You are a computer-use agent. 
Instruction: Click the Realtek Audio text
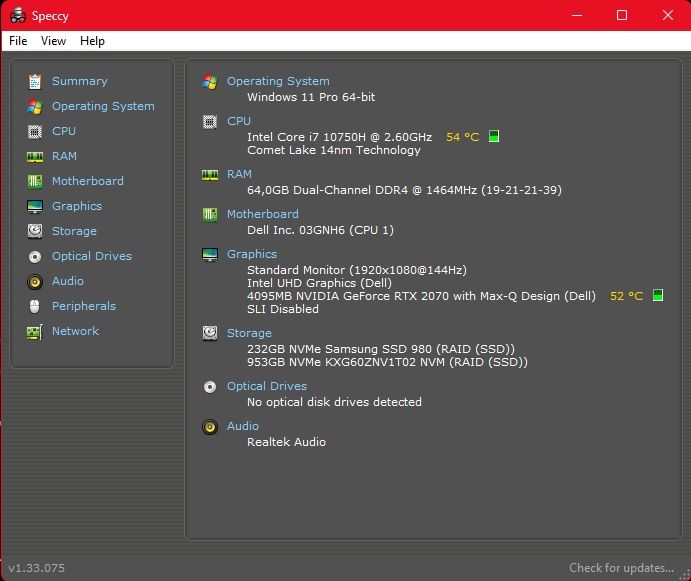click(x=286, y=442)
